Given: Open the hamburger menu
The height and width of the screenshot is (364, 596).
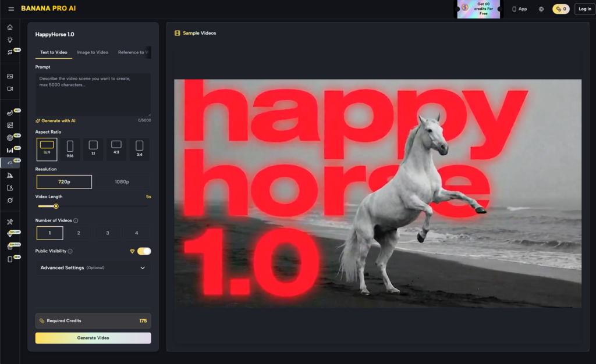Looking at the screenshot, I should (x=11, y=9).
